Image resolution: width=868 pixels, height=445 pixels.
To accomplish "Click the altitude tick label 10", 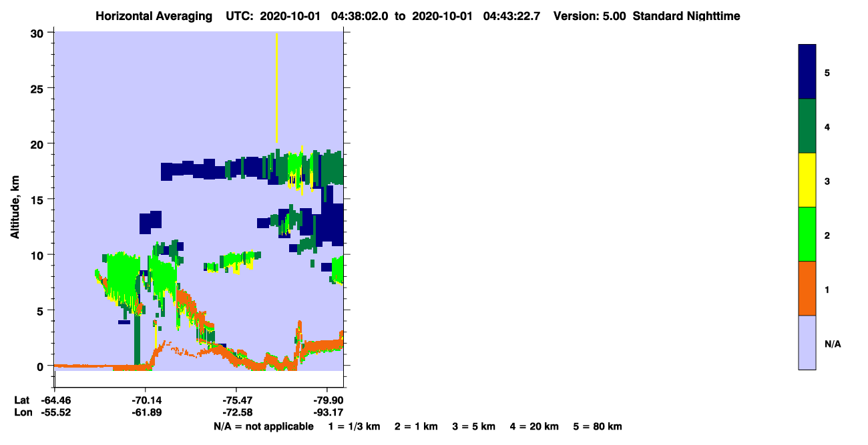I will point(39,255).
